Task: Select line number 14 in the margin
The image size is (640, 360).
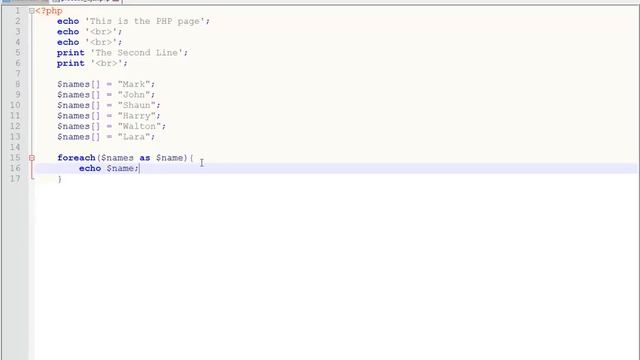Action: 15,147
